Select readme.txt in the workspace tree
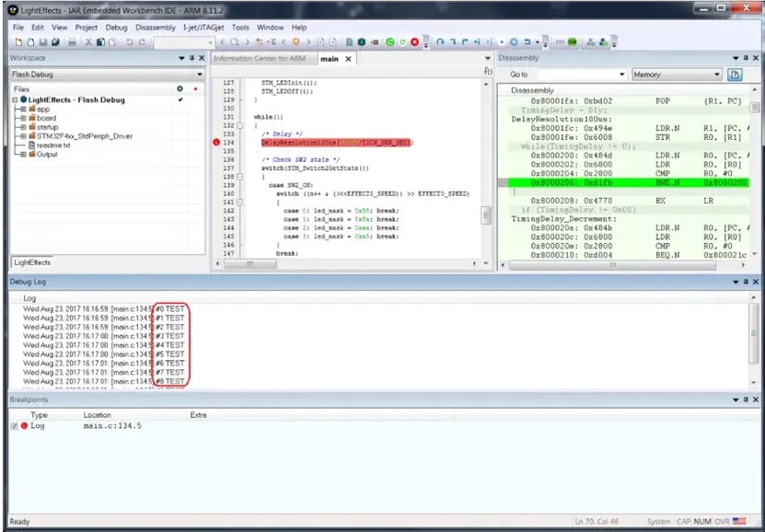This screenshot has height=532, width=765. [x=53, y=145]
